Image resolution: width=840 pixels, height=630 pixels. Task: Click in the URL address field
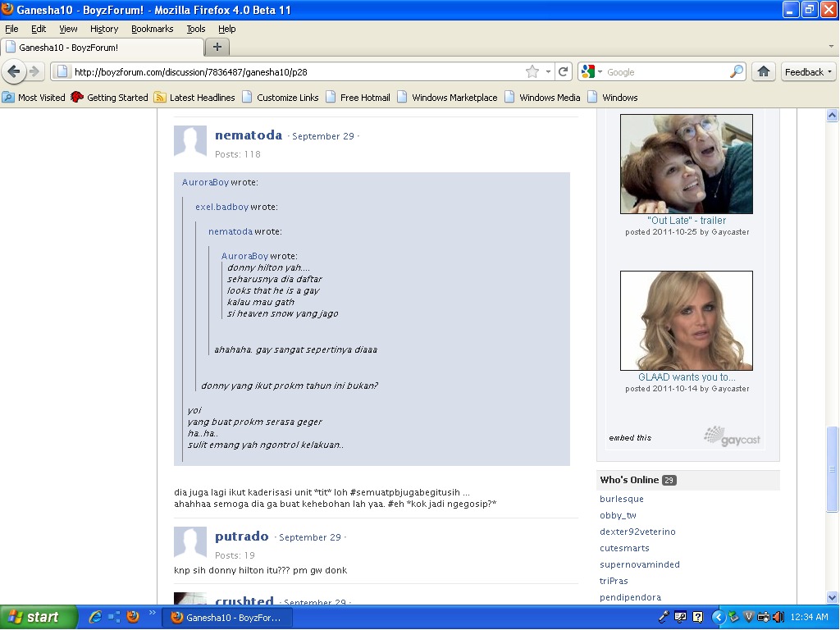[x=297, y=72]
